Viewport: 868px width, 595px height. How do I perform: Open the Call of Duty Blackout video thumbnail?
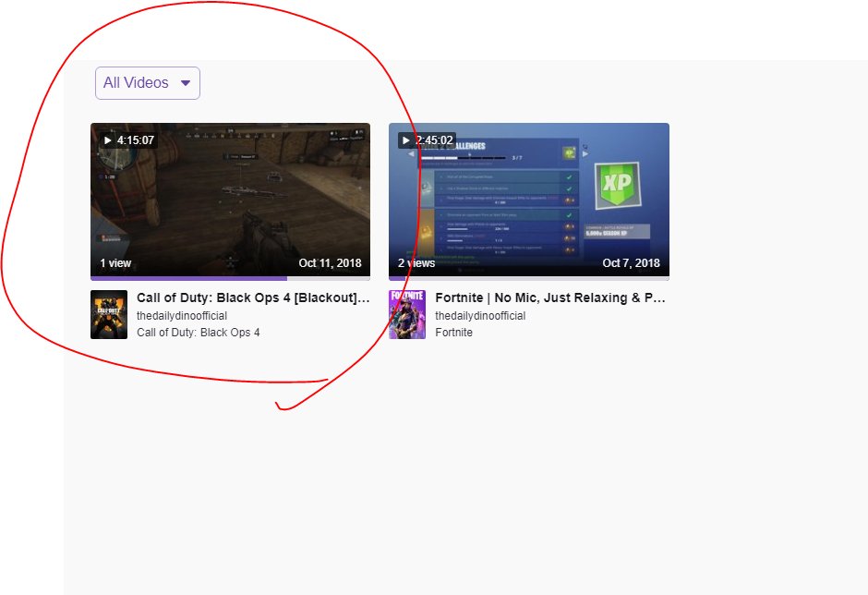point(230,201)
